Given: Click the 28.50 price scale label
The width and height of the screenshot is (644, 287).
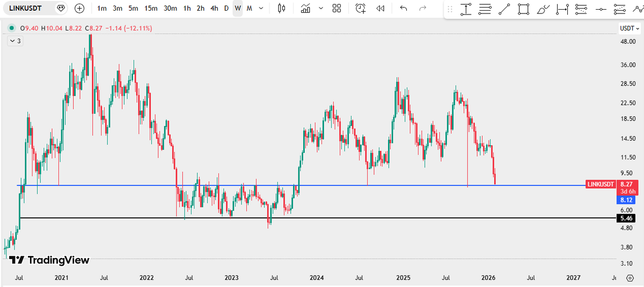Looking at the screenshot, I should click(628, 84).
